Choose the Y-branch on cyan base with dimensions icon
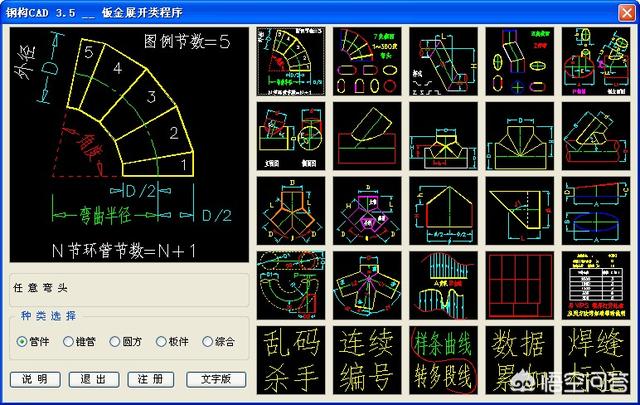 pyautogui.click(x=443, y=136)
